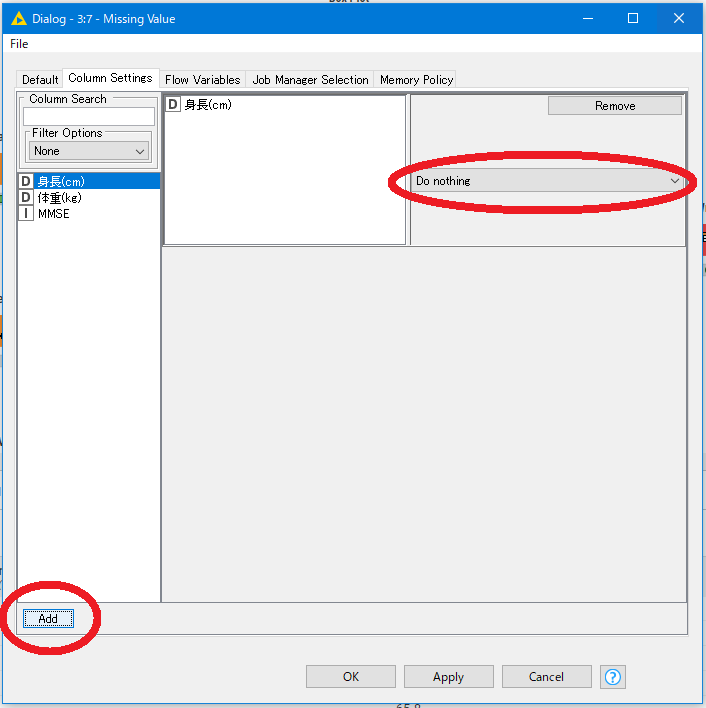Switch to the Flow Variables tab
Screen dimensions: 706x708
click(x=202, y=80)
